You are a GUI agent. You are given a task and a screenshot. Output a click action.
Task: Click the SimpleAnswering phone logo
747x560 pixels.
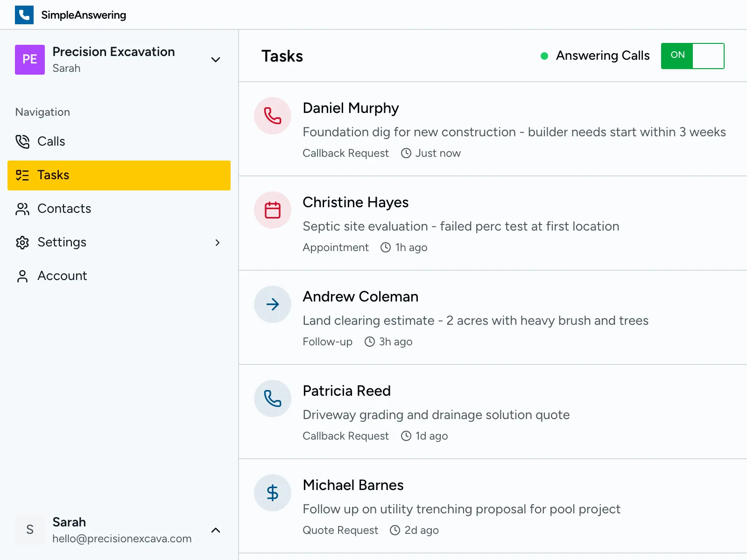(24, 14)
